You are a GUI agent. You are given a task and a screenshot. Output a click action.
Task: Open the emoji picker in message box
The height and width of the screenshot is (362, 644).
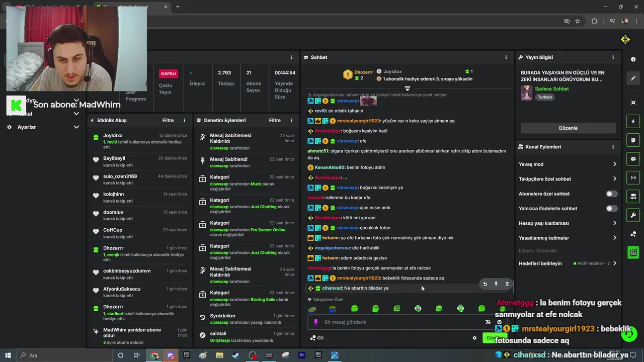click(499, 322)
